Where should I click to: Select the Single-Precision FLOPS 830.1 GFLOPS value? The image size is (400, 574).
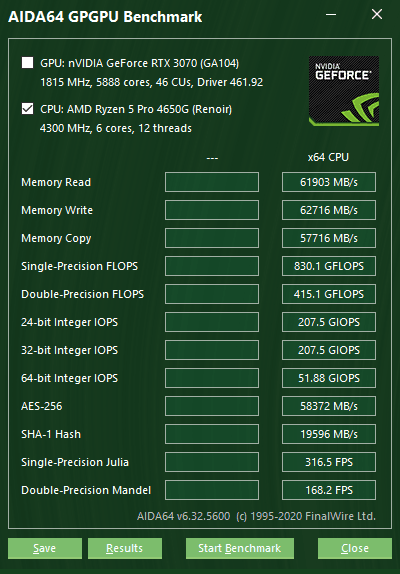tap(329, 266)
